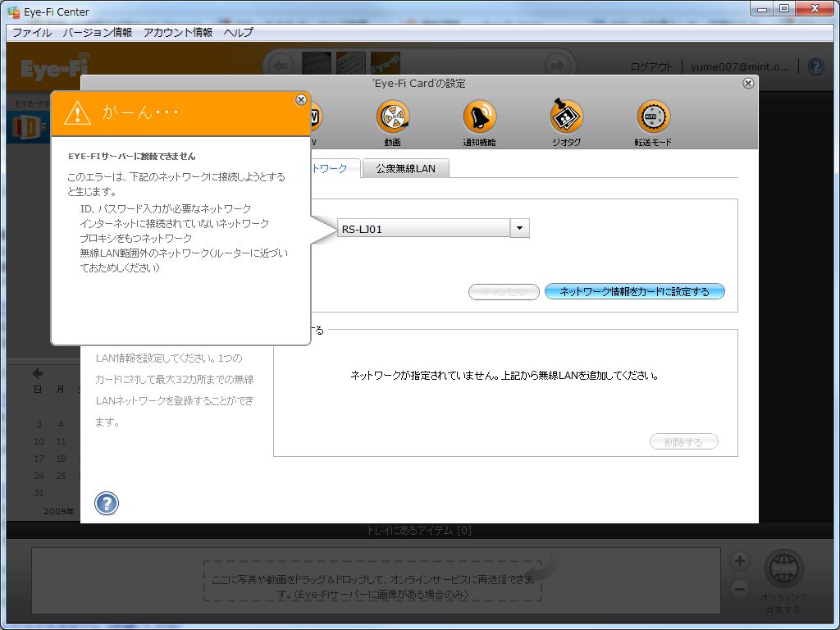Select calendar day 17

[x=39, y=459]
